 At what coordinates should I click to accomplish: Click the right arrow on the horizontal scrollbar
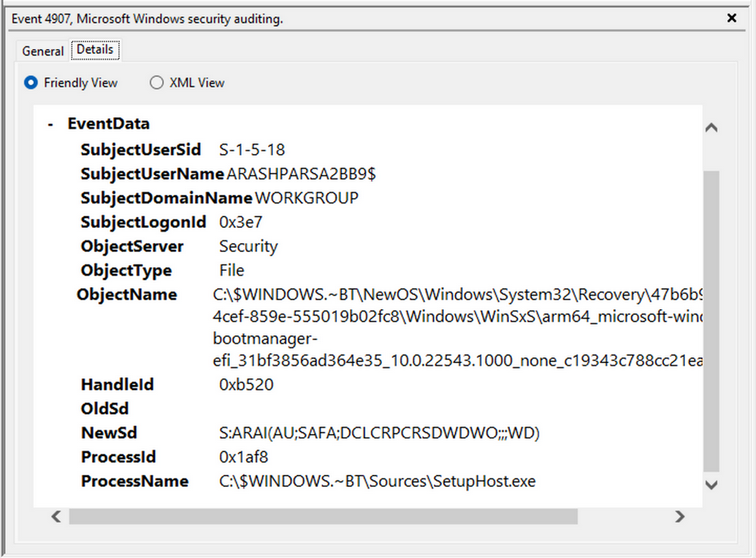click(680, 516)
